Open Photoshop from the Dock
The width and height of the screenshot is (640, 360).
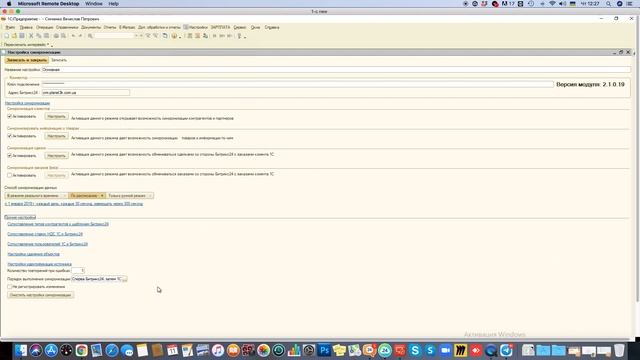tap(324, 350)
